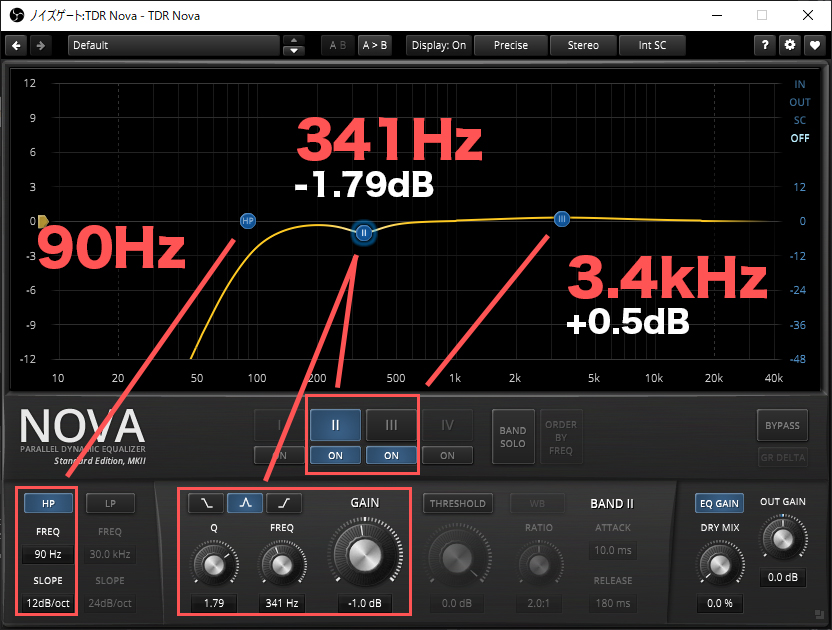
Task: Click the dry mix 0.0 % field
Action: tap(720, 603)
